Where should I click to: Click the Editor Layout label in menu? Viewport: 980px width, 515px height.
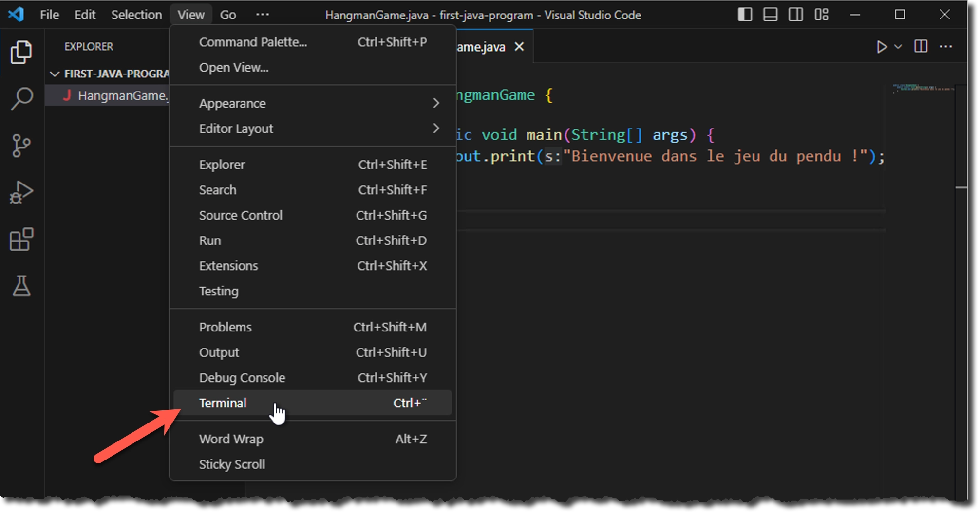tap(236, 129)
